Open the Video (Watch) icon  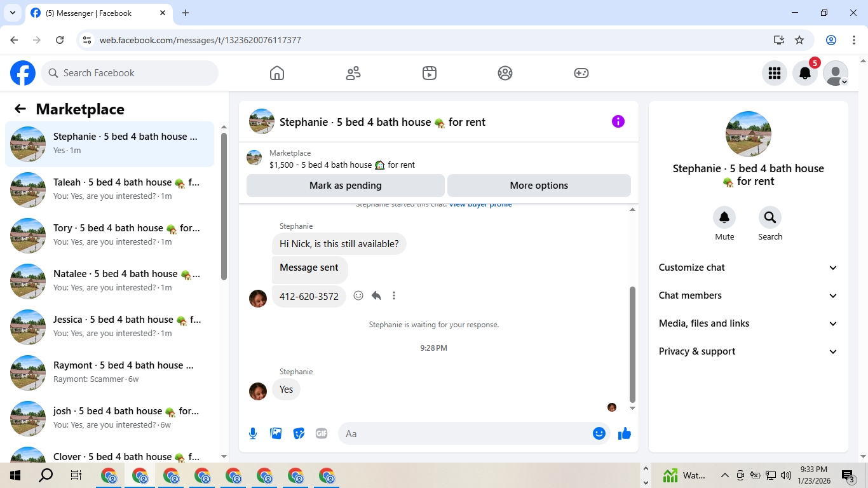430,73
